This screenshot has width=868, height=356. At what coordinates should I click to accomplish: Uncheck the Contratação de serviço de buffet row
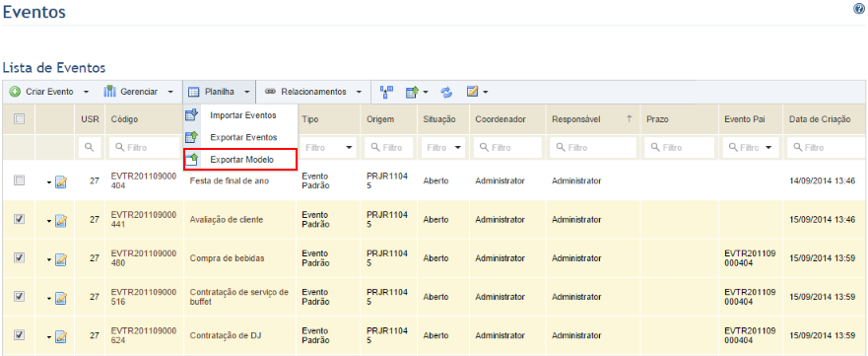pyautogui.click(x=19, y=296)
